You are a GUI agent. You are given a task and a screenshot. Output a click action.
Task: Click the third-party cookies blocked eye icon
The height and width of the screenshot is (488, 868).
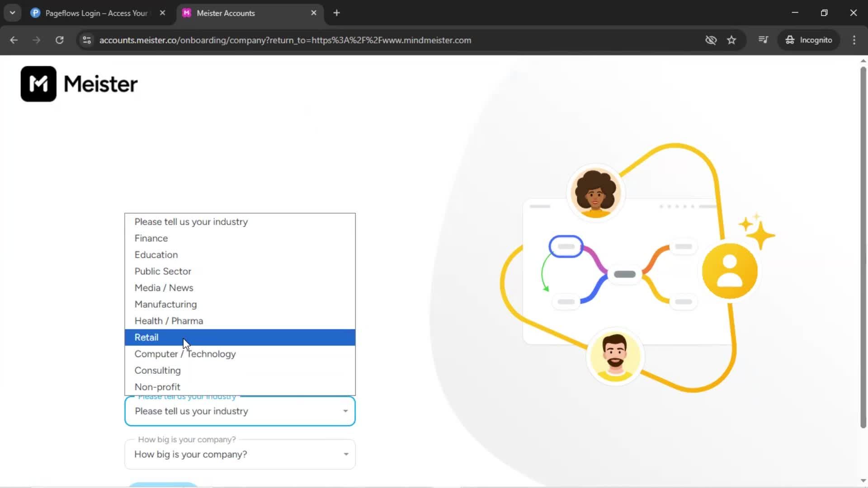(711, 40)
